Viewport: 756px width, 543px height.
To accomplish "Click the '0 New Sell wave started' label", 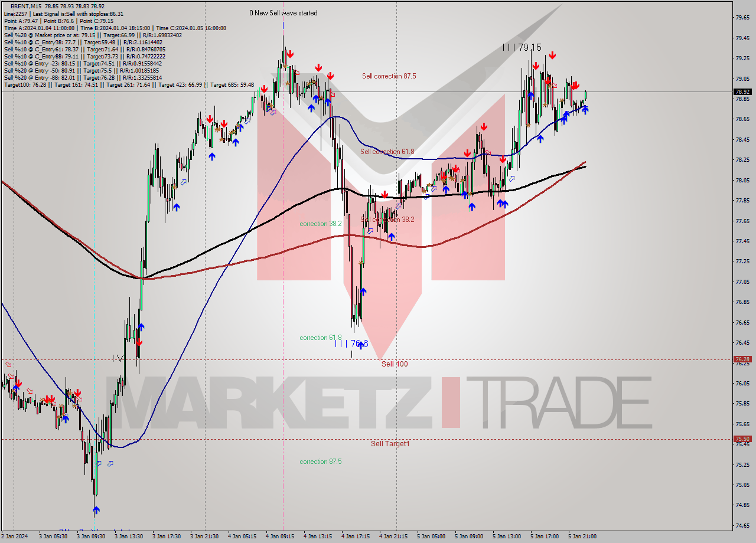I will [x=283, y=13].
